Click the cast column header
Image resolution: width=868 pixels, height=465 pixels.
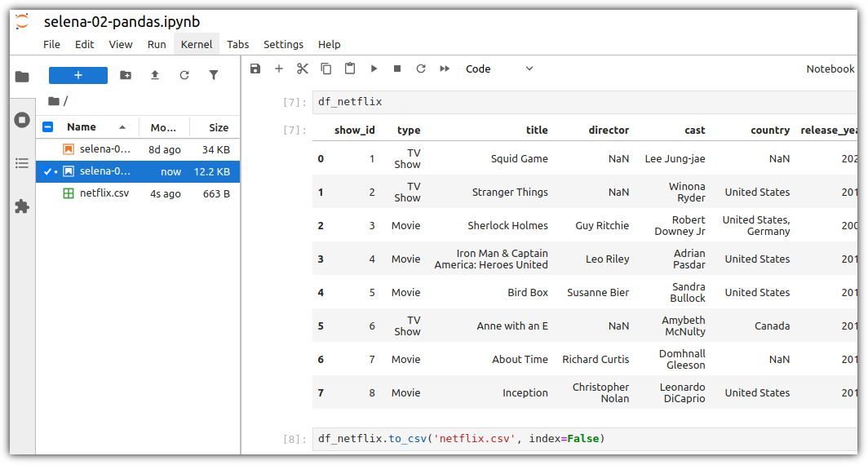695,130
